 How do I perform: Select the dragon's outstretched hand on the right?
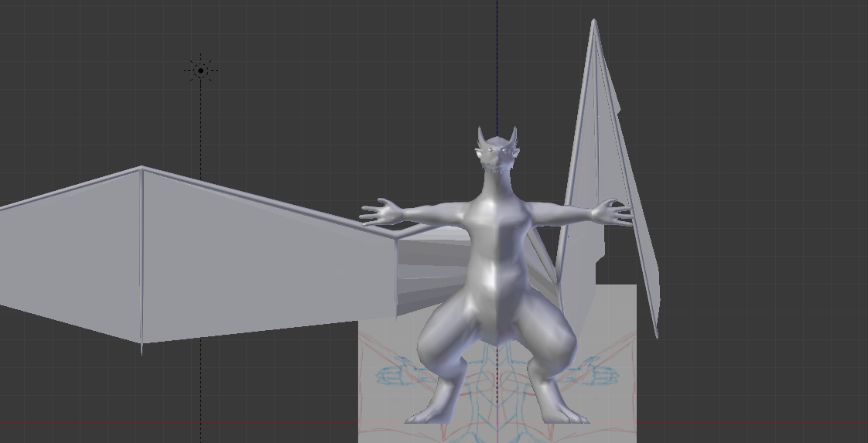pos(613,212)
